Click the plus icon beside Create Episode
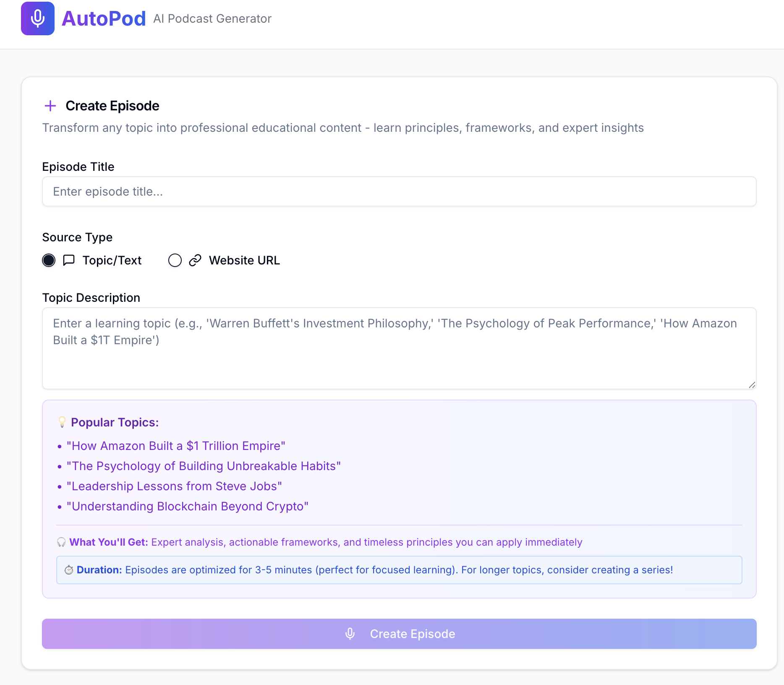Screen dimensions: 784x685 pos(50,106)
